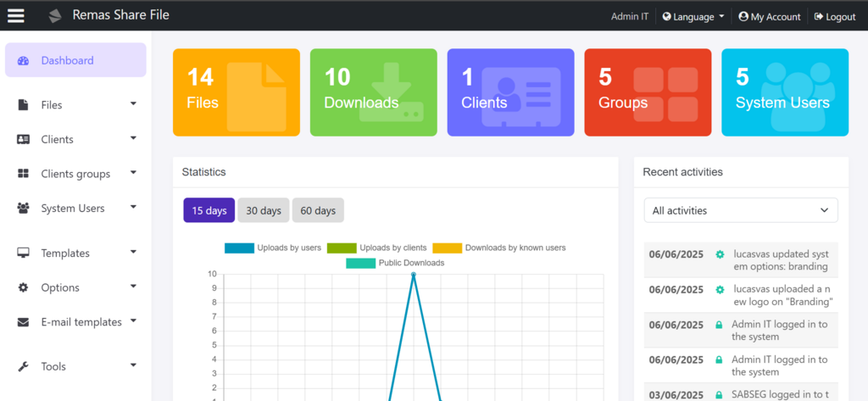868x401 pixels.
Task: Click the Files folder icon in sidebar
Action: coord(23,105)
